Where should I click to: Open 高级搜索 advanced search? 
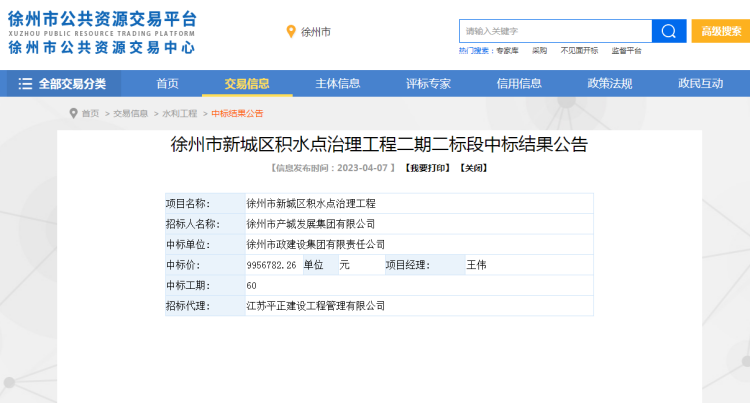(721, 31)
